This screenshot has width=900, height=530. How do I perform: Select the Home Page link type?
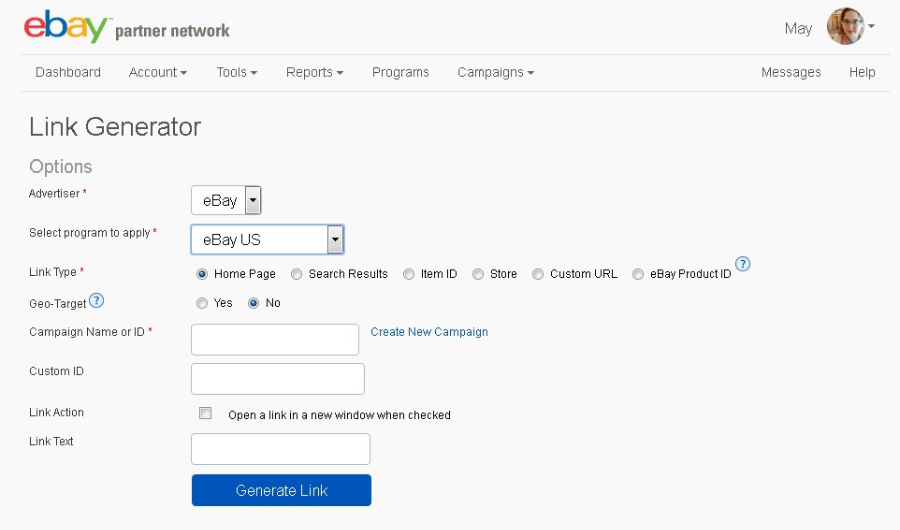click(201, 274)
